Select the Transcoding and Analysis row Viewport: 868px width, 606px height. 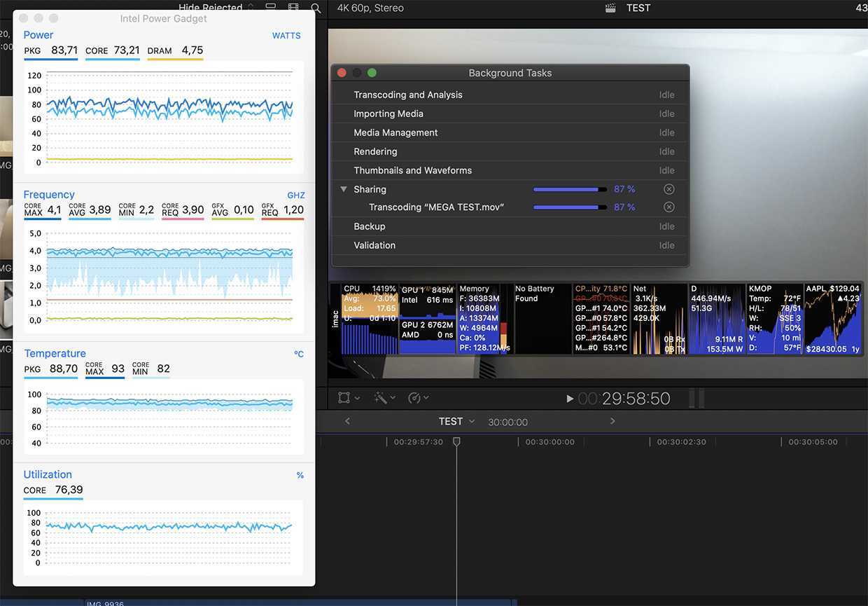pyautogui.click(x=510, y=95)
